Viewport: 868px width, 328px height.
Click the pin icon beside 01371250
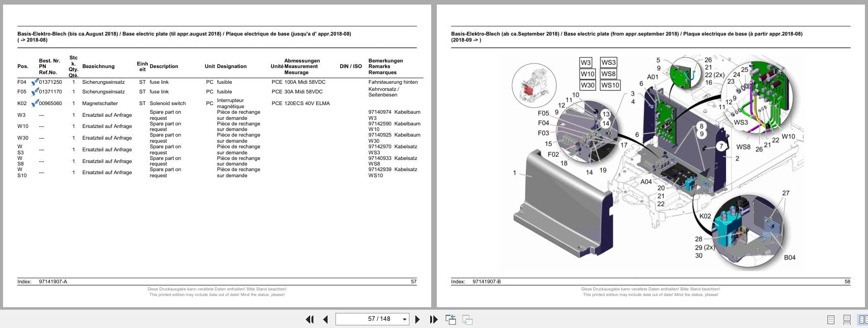point(35,82)
